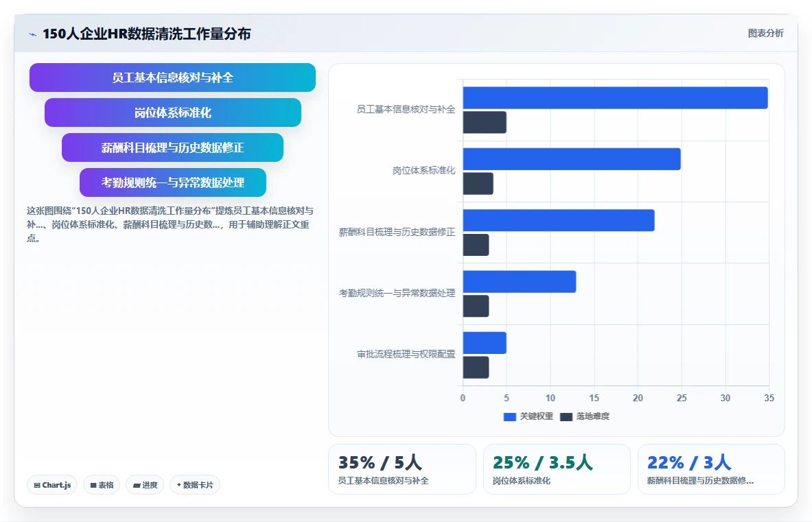Click the y-axis label 考勤规则统一与异常数据处理
The width and height of the screenshot is (812, 522).
tap(397, 294)
